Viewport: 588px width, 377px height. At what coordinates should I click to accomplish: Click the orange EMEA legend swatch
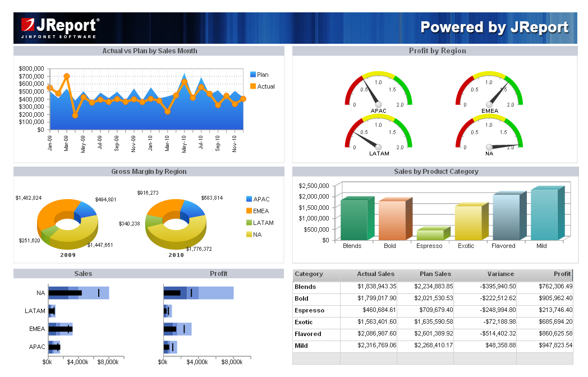pos(249,210)
